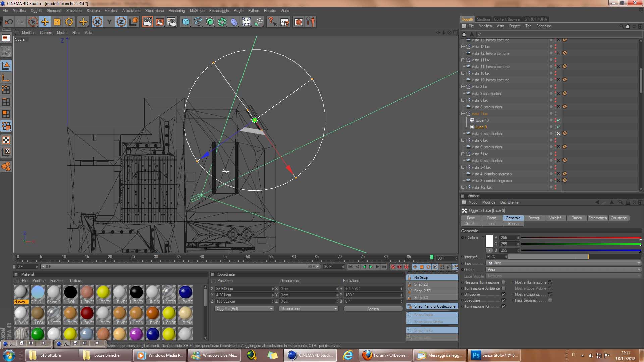Toggle the X axis lock
The width and height of the screenshot is (644, 362).
pyautogui.click(x=97, y=22)
